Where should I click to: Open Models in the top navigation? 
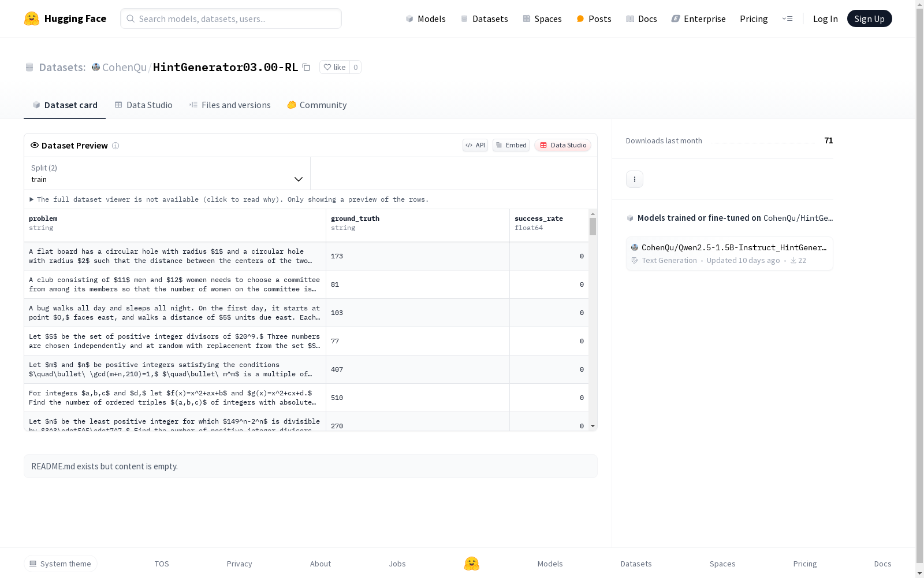426,18
